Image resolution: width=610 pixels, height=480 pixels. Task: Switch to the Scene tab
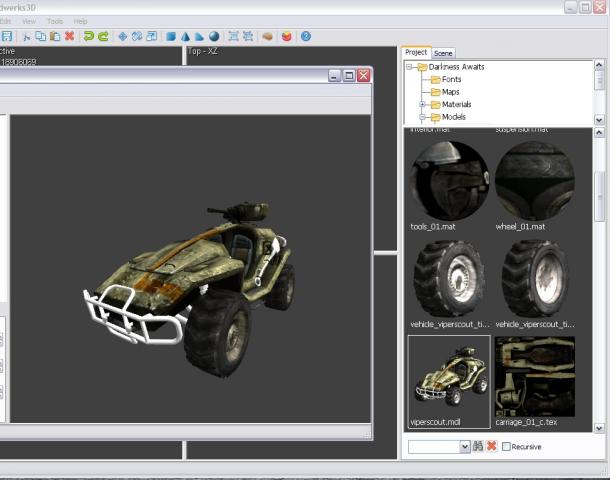(x=443, y=52)
